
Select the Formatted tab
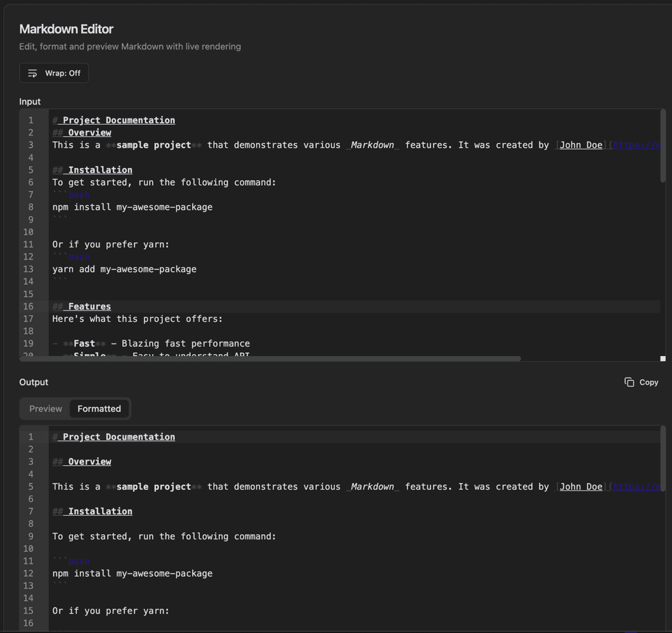99,409
